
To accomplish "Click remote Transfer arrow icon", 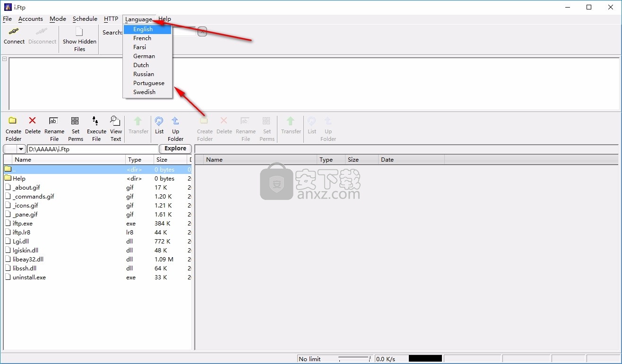I will pyautogui.click(x=291, y=121).
